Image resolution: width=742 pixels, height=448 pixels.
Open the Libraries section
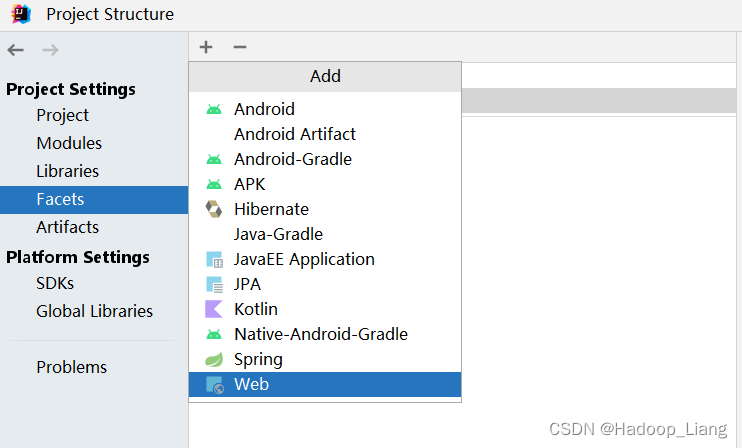click(94, 171)
